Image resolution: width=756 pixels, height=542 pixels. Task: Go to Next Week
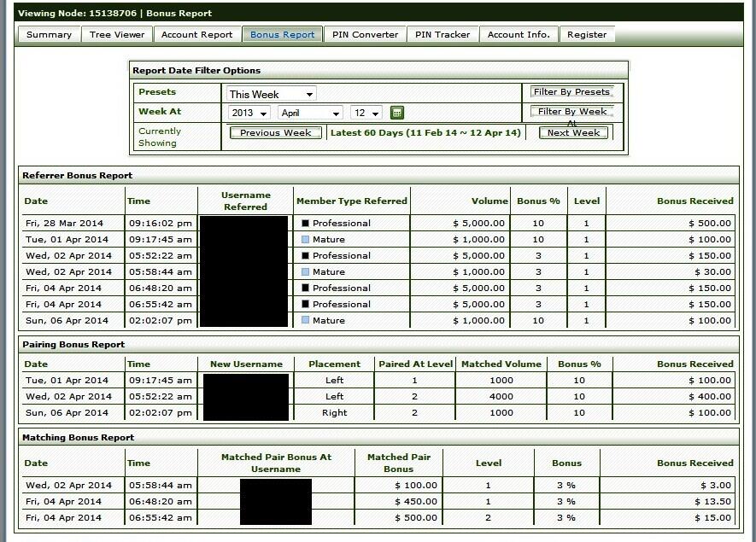tap(573, 133)
